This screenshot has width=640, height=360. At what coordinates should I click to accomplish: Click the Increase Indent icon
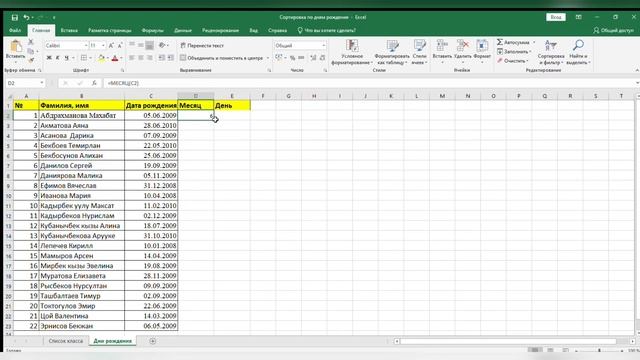coord(171,58)
